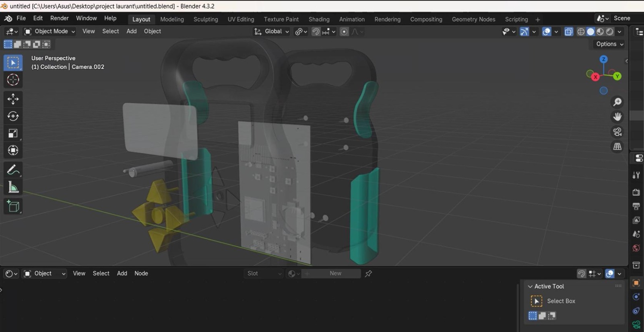Switch to the Shading workspace tab

coord(319,19)
